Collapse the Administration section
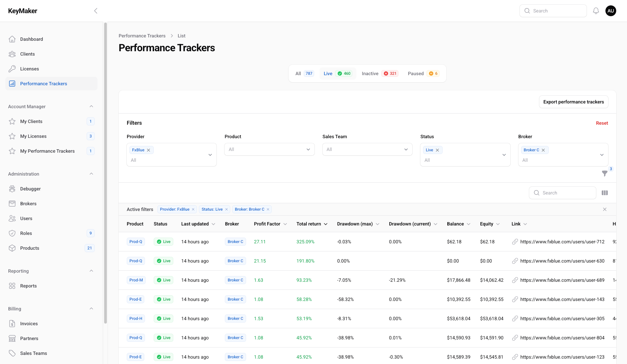Screen dimensions: 627x364 tap(91, 174)
